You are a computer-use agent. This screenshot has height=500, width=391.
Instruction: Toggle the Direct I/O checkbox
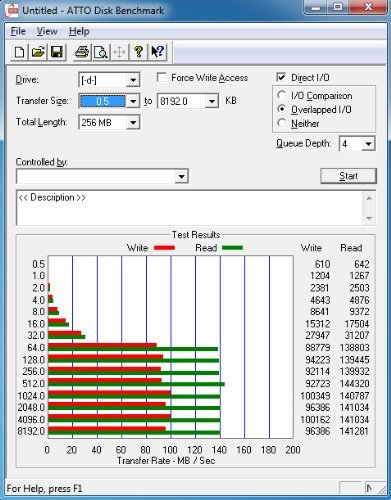(281, 77)
